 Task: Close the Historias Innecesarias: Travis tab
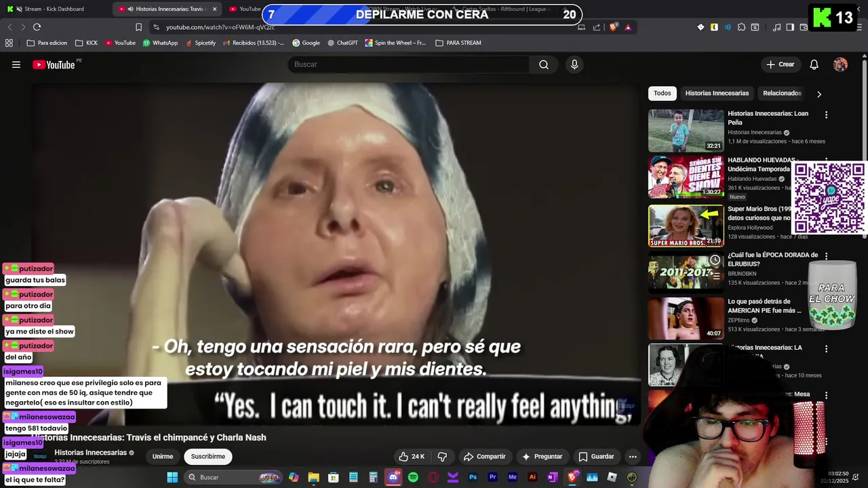215,9
